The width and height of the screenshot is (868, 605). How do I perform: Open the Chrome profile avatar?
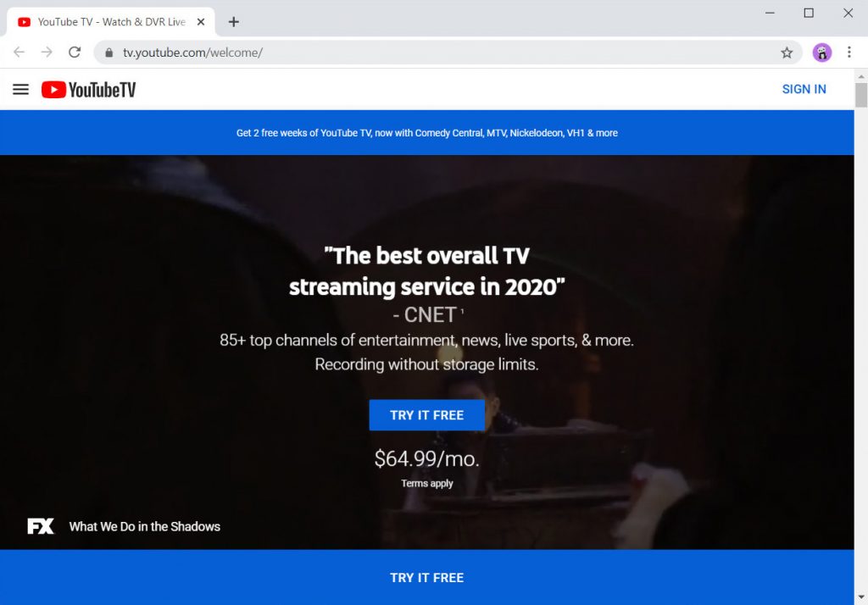[822, 53]
